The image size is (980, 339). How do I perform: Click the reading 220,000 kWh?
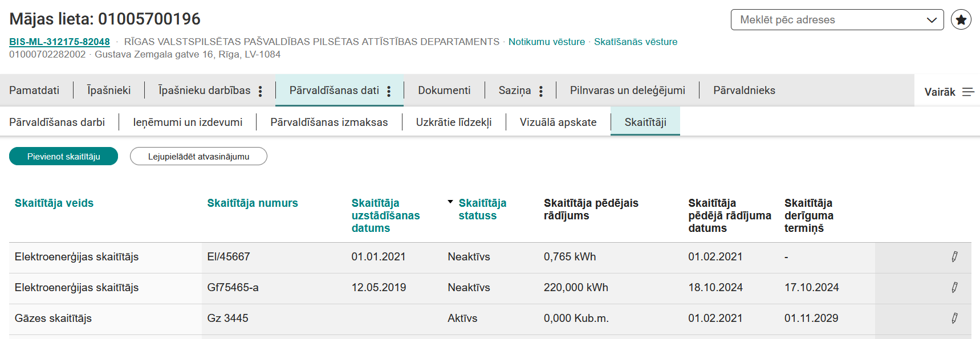click(x=576, y=288)
